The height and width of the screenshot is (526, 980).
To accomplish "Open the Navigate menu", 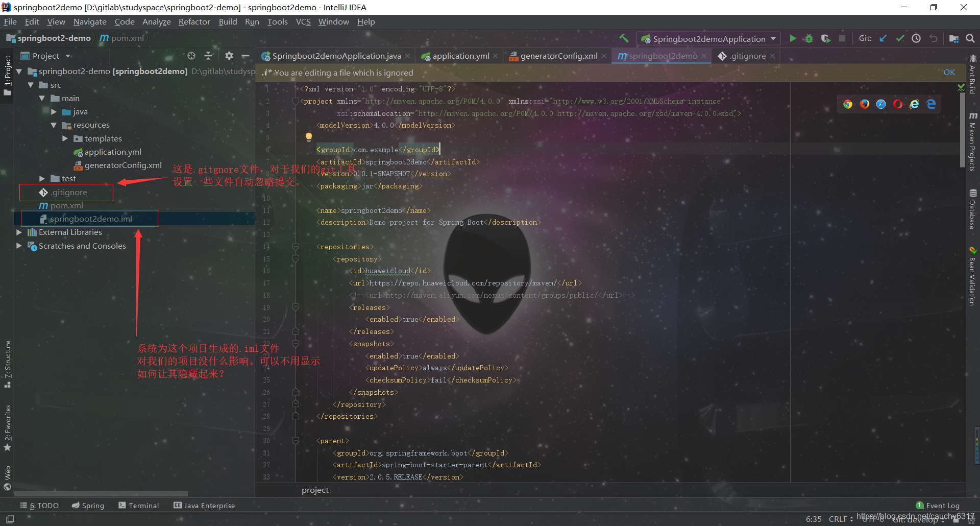I will pos(90,22).
